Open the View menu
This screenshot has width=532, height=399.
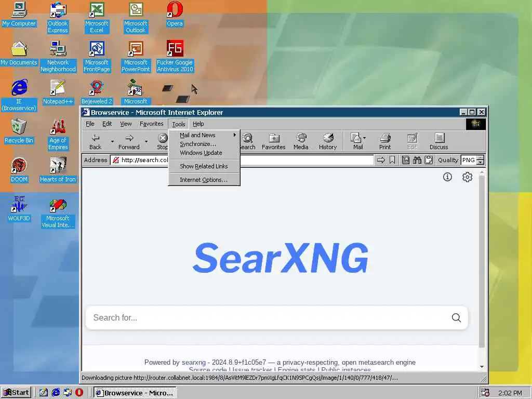(x=126, y=124)
